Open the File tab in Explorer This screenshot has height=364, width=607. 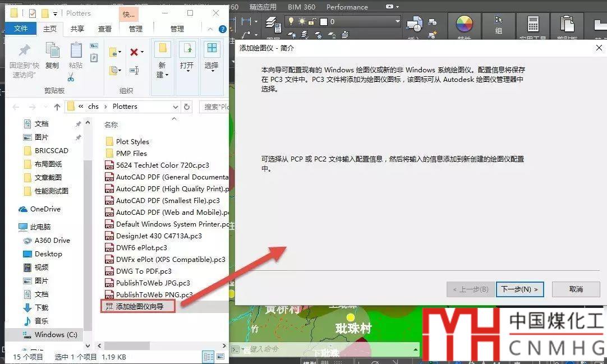pos(21,29)
